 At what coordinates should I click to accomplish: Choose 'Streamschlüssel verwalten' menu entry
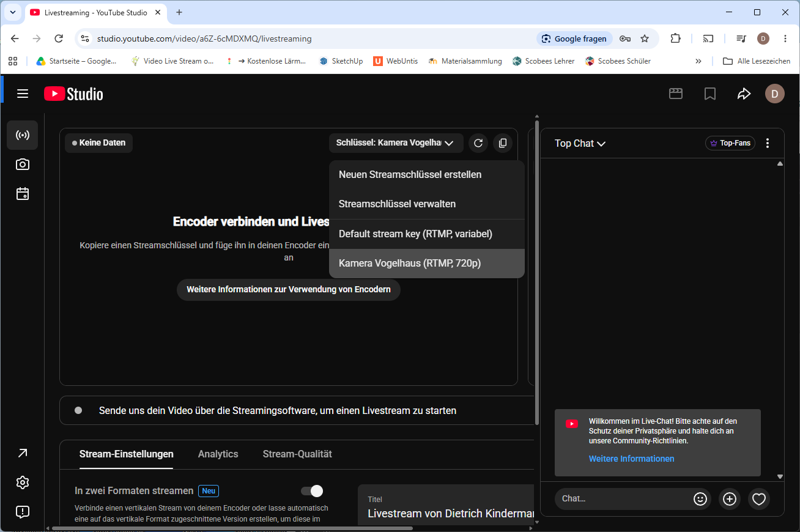coord(427,204)
